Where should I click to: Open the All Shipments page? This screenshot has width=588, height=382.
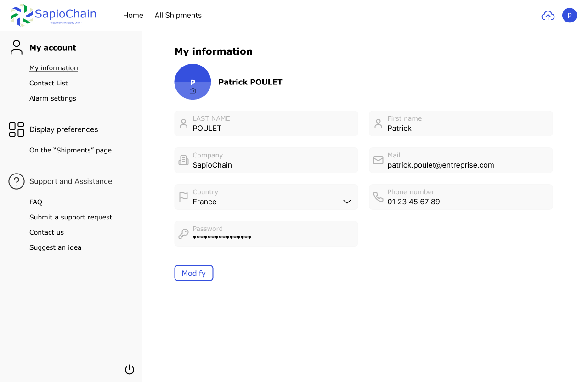[x=178, y=16]
